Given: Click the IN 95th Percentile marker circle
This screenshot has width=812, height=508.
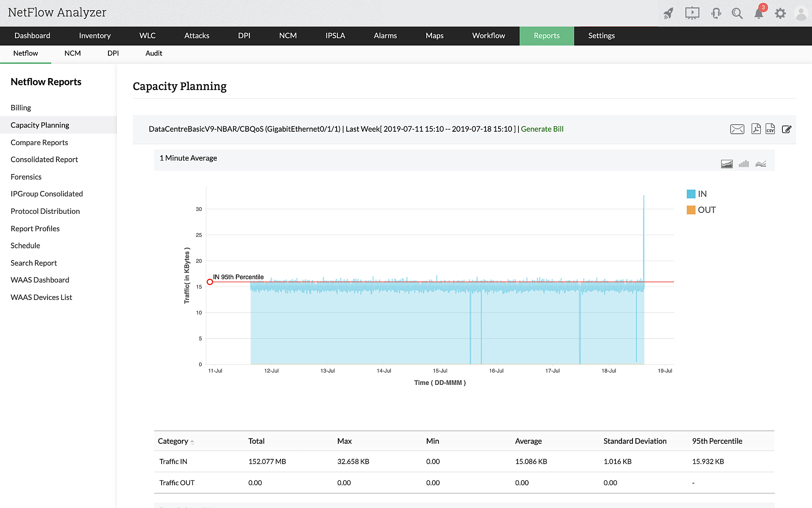Looking at the screenshot, I should point(210,282).
